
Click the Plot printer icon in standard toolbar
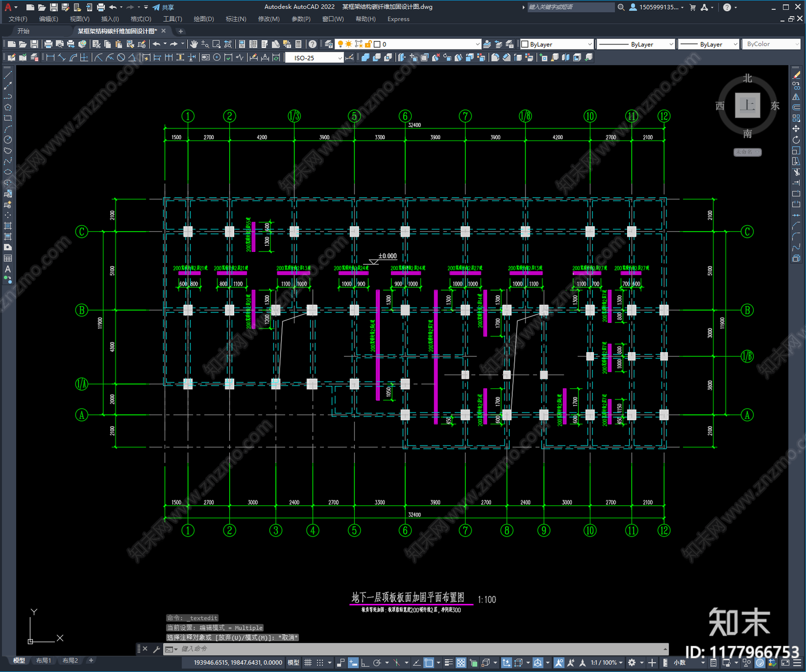pyautogui.click(x=48, y=44)
